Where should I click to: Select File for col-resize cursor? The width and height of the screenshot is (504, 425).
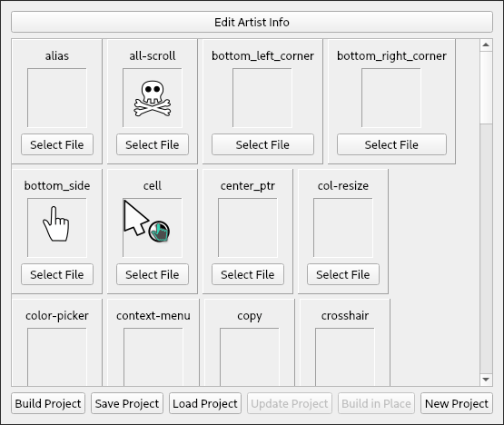pos(343,274)
